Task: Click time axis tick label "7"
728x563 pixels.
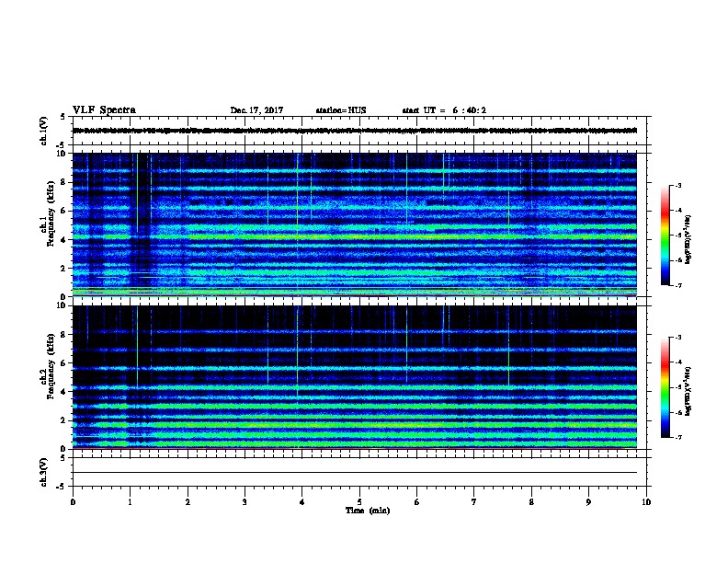Action: [x=474, y=502]
